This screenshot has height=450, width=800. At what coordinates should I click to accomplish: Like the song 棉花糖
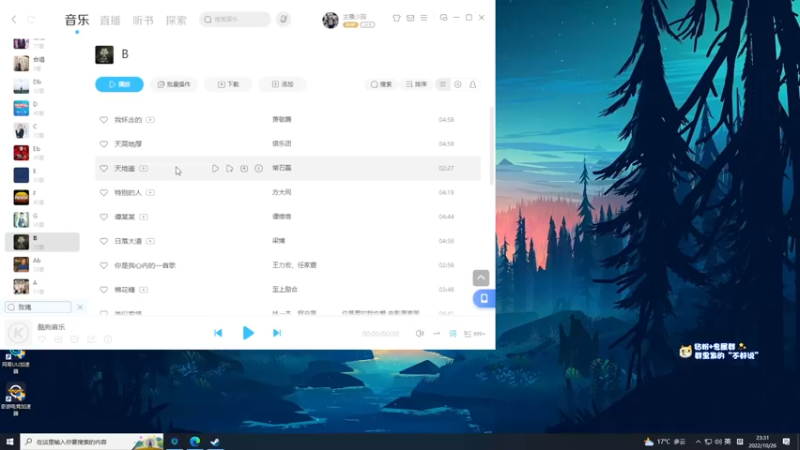(104, 290)
